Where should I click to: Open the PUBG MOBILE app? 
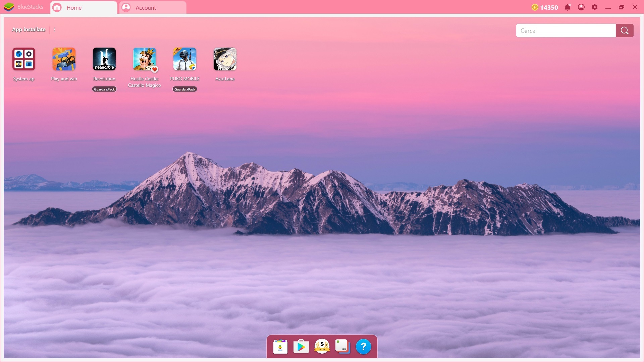coord(185,59)
